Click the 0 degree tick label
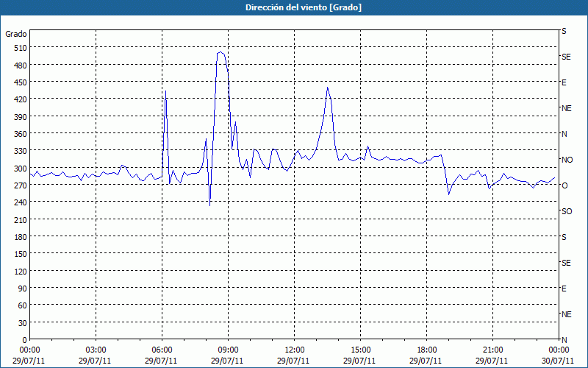 pyautogui.click(x=25, y=340)
